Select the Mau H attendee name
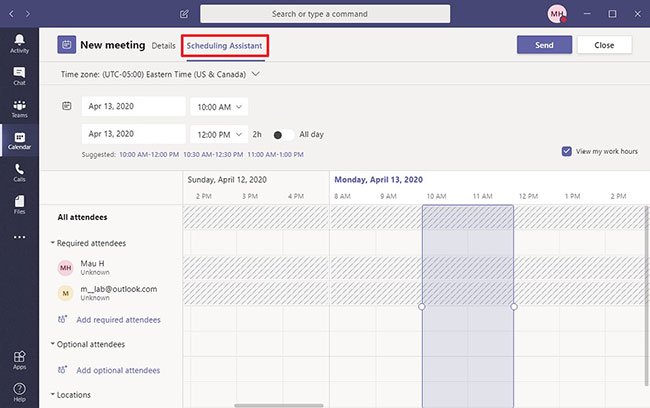This screenshot has height=408, width=650. point(92,263)
